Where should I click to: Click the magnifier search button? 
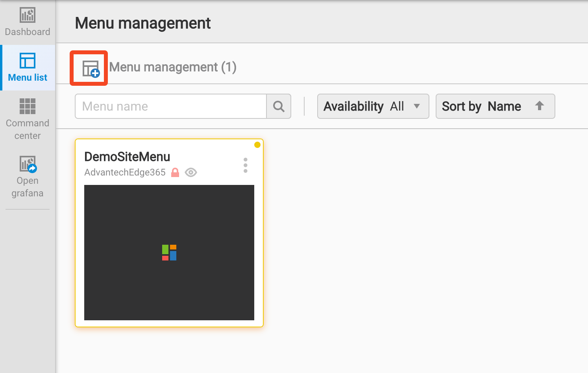(279, 106)
